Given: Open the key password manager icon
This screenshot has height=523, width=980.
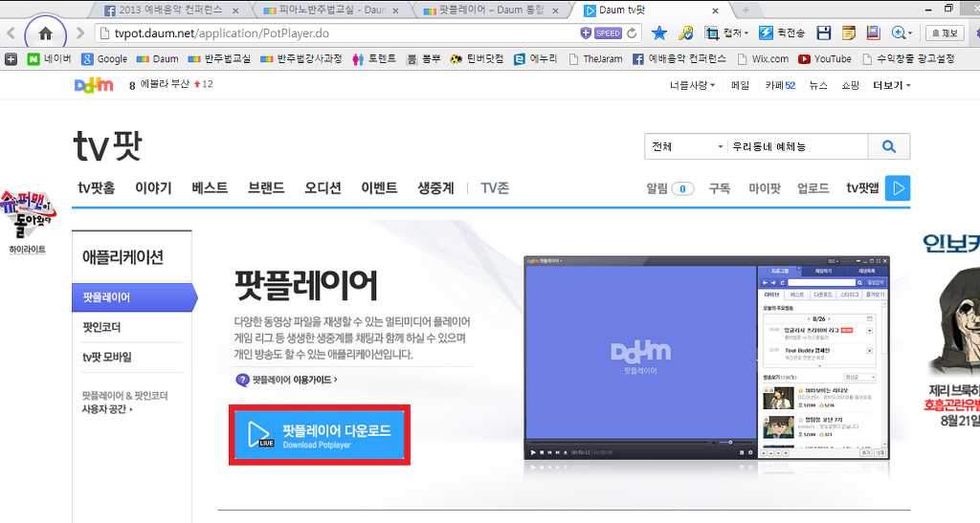Looking at the screenshot, I should 685,33.
